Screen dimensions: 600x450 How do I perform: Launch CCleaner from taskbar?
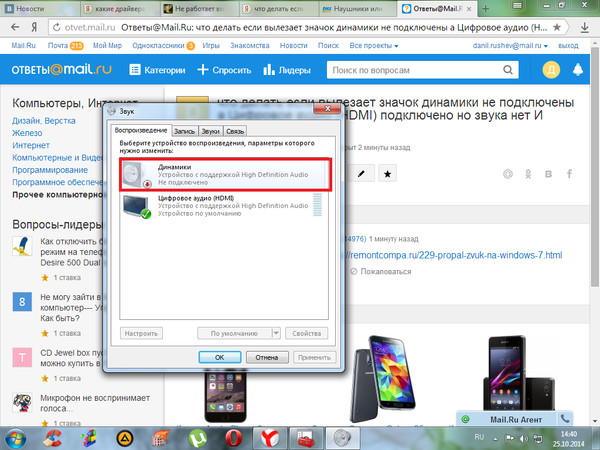[x=52, y=439]
